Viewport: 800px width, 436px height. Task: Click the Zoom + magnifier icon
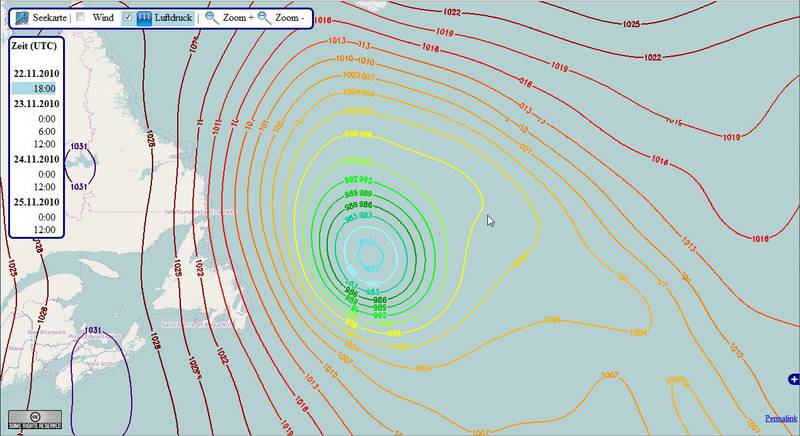[211, 17]
